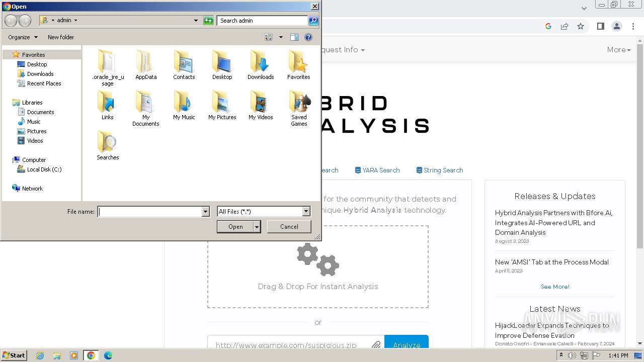Change view with the views icon

[269, 37]
